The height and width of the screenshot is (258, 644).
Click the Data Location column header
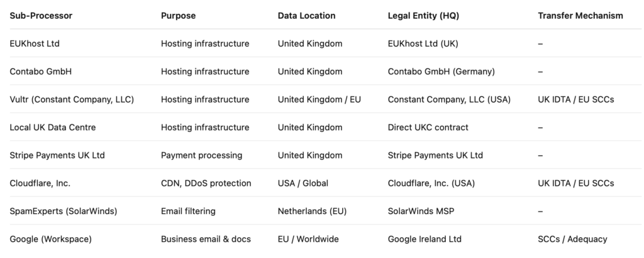click(x=306, y=16)
